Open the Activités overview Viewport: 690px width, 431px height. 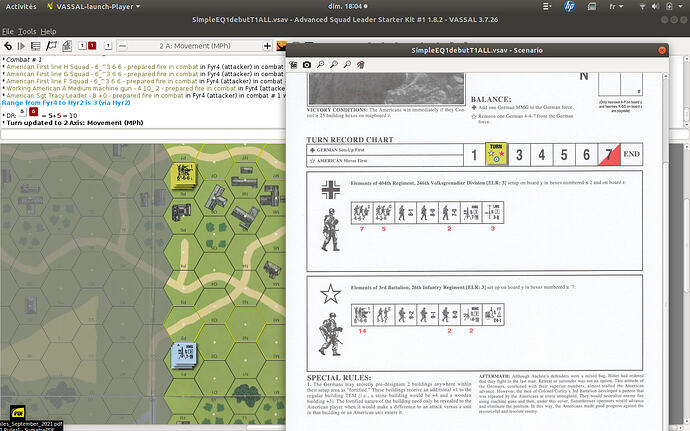tap(21, 7)
